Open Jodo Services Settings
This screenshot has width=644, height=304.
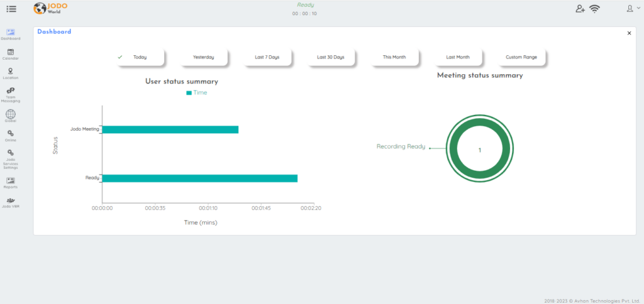pos(11,159)
